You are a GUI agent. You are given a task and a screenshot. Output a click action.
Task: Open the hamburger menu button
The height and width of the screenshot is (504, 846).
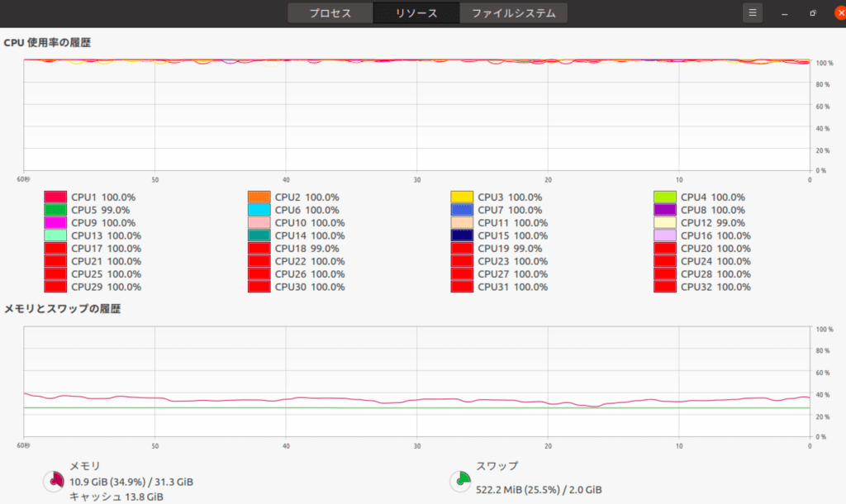click(x=752, y=13)
